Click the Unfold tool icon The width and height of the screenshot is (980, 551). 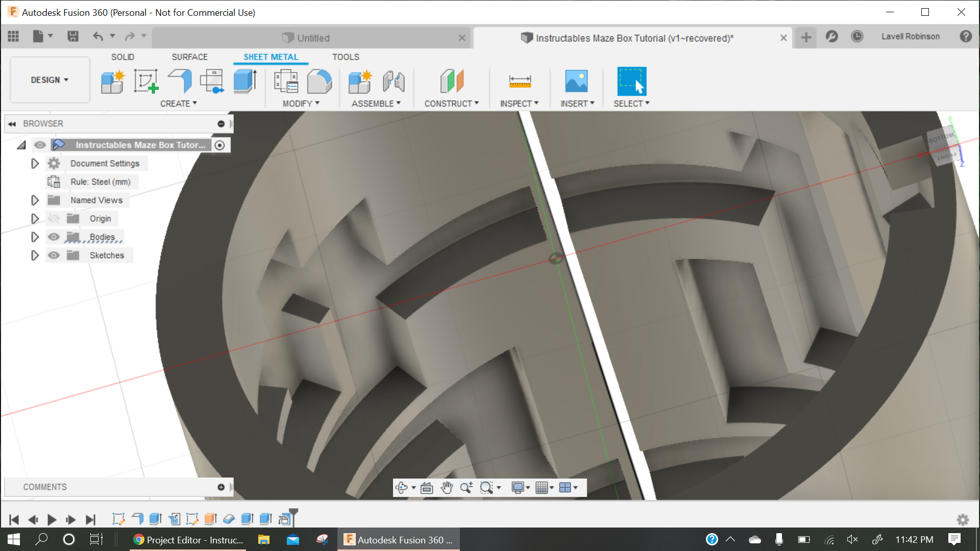[x=212, y=82]
